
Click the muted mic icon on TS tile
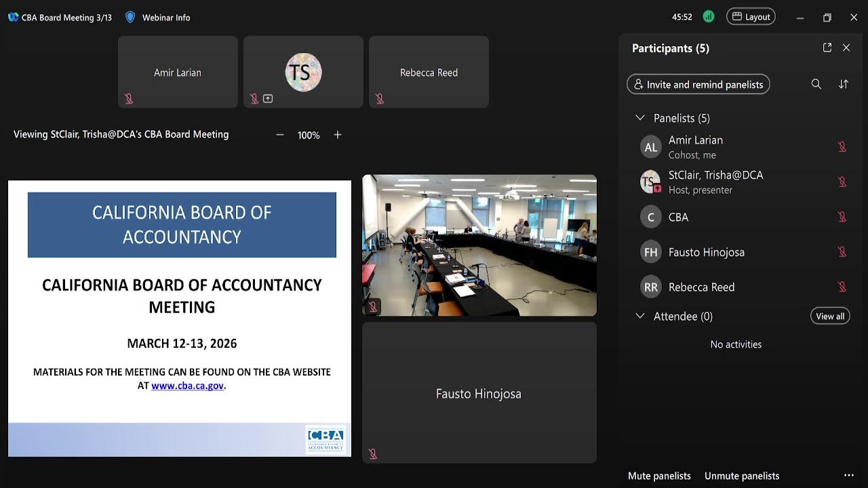254,99
